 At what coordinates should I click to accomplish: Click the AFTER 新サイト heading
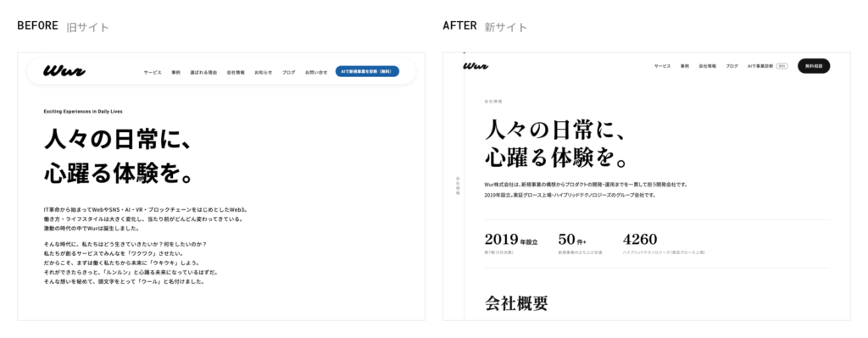pyautogui.click(x=485, y=26)
